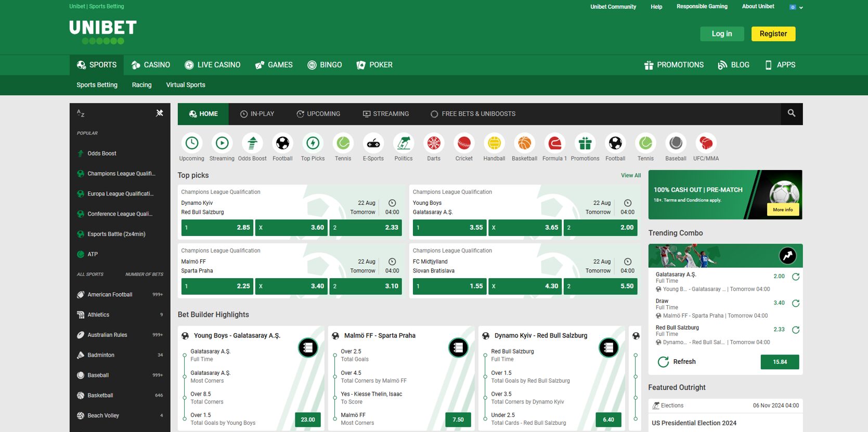Click the Register button
868x432 pixels.
pyautogui.click(x=773, y=34)
